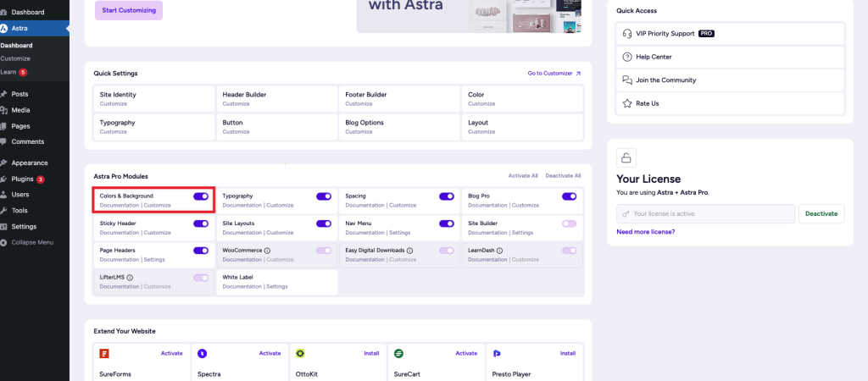Click the Rate Us star icon

[x=627, y=103]
